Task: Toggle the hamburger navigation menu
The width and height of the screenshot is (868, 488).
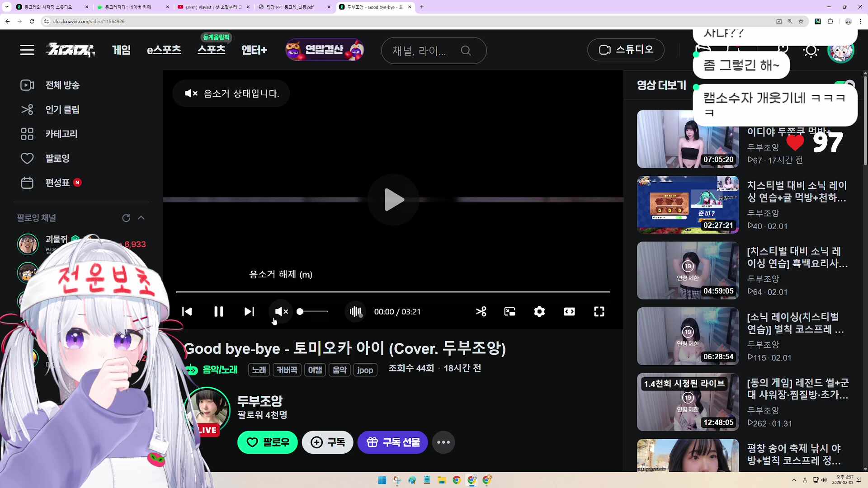Action: [x=27, y=50]
